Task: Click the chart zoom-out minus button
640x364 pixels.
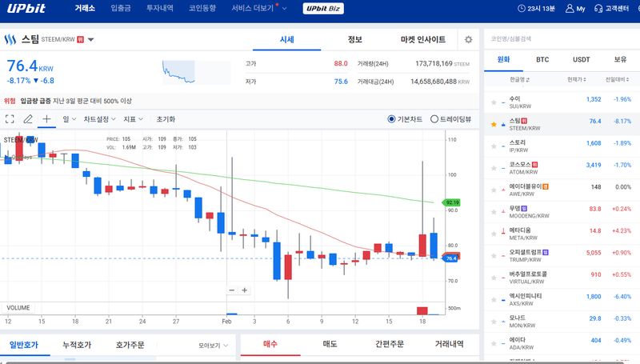Action: [x=232, y=290]
